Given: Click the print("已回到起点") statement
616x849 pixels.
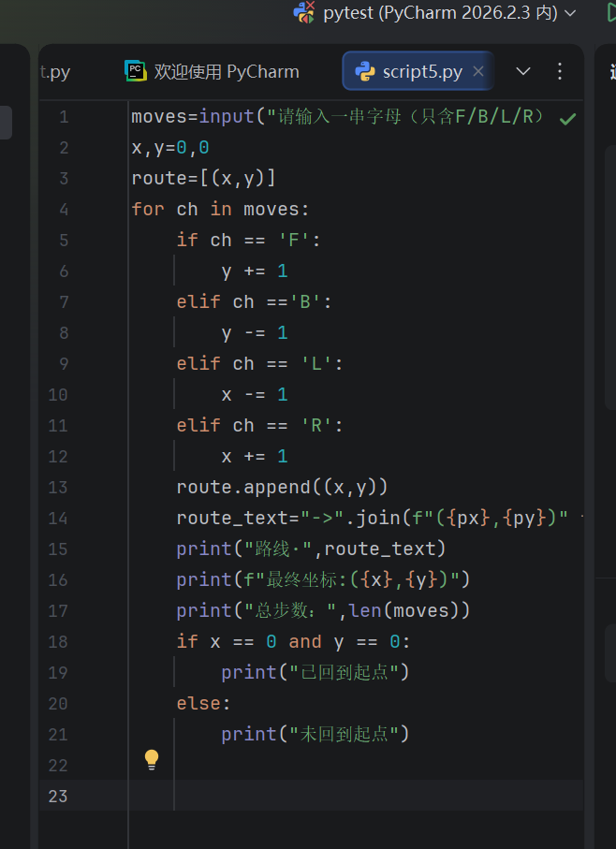Looking at the screenshot, I should pyautogui.click(x=315, y=672).
